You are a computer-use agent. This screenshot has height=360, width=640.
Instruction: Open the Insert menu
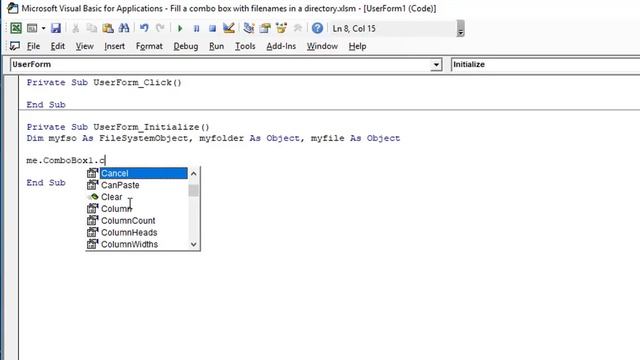[x=114, y=46]
